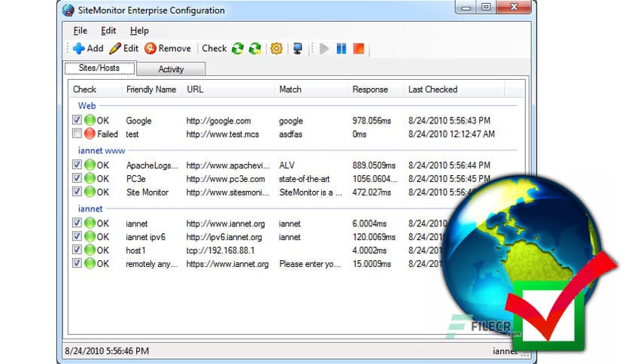Open settings with the yellow gear icon
Screen dimensions: 629x364
click(x=276, y=48)
